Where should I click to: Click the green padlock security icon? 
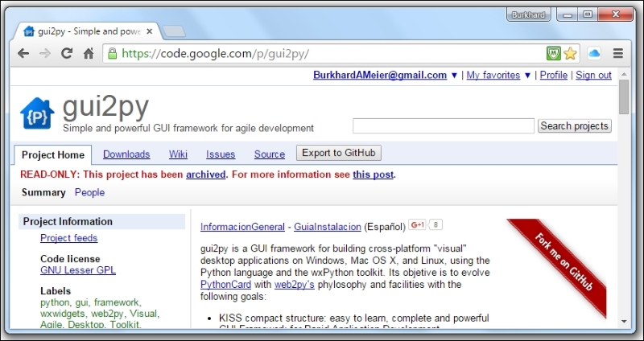pyautogui.click(x=112, y=53)
